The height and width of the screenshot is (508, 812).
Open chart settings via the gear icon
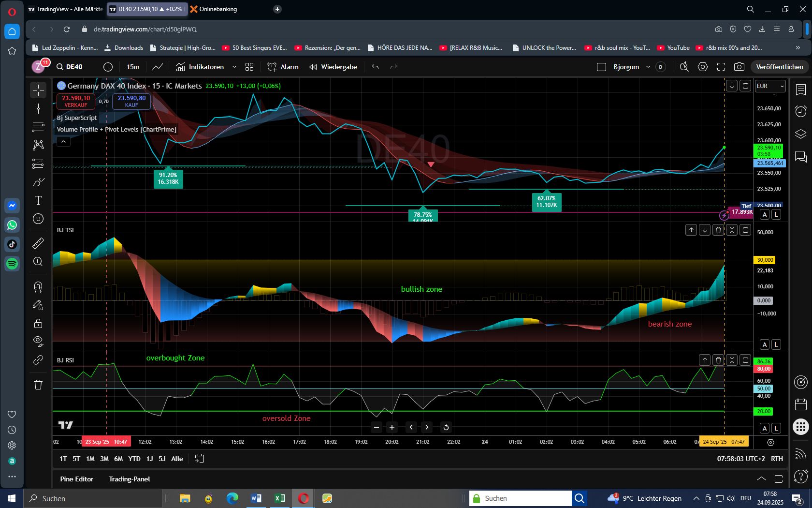tap(702, 67)
